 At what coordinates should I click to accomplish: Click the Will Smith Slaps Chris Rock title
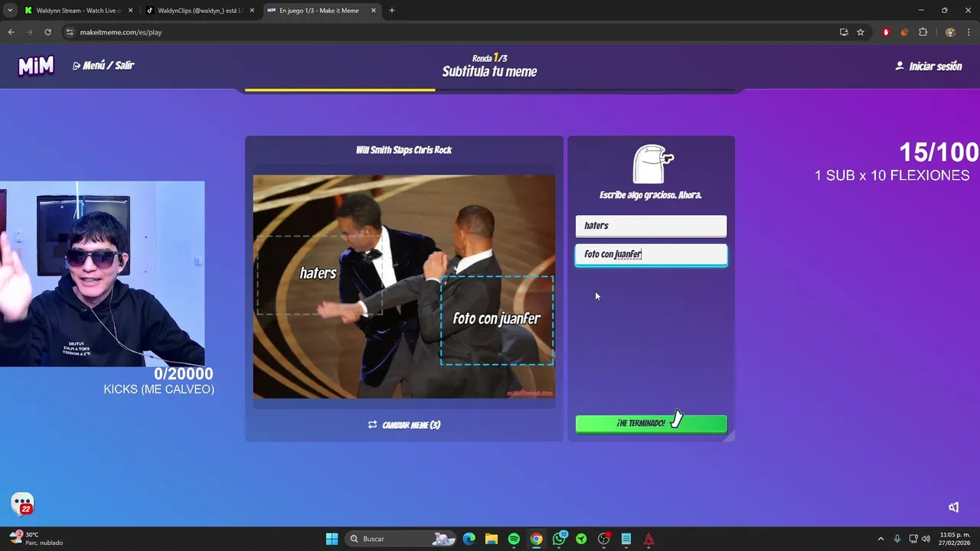coord(403,150)
